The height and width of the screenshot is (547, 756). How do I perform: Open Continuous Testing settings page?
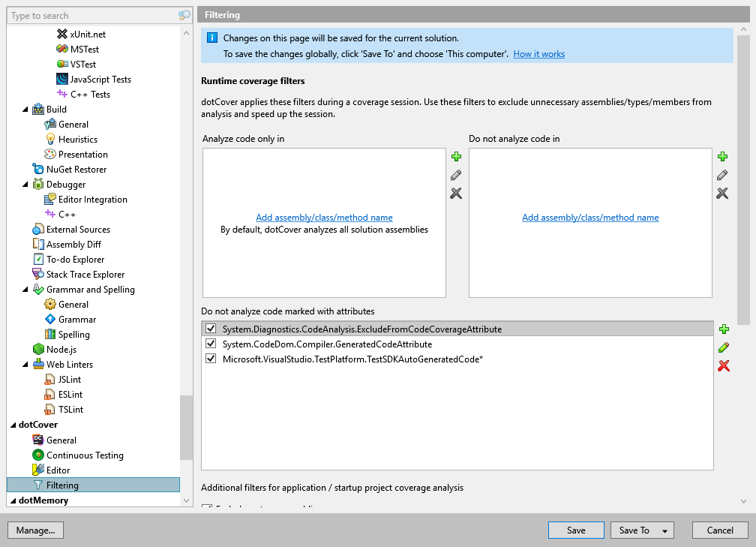(85, 455)
